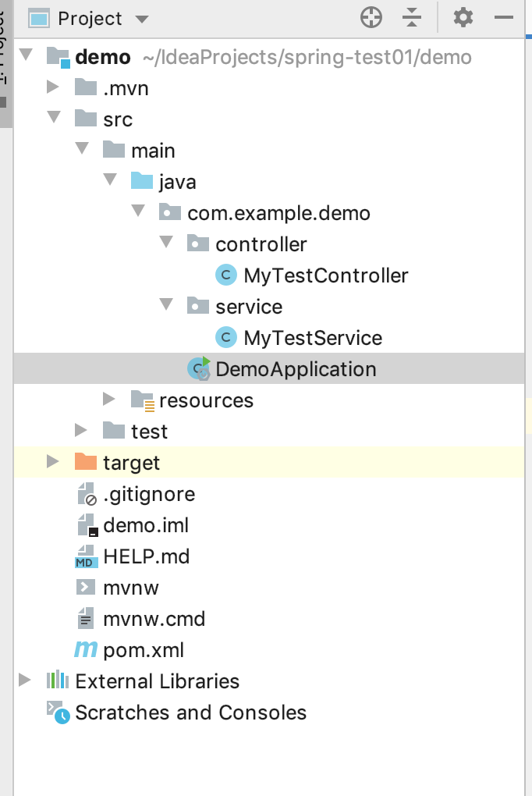The image size is (532, 796).
Task: Expand the test folder arrow
Action: [x=81, y=431]
